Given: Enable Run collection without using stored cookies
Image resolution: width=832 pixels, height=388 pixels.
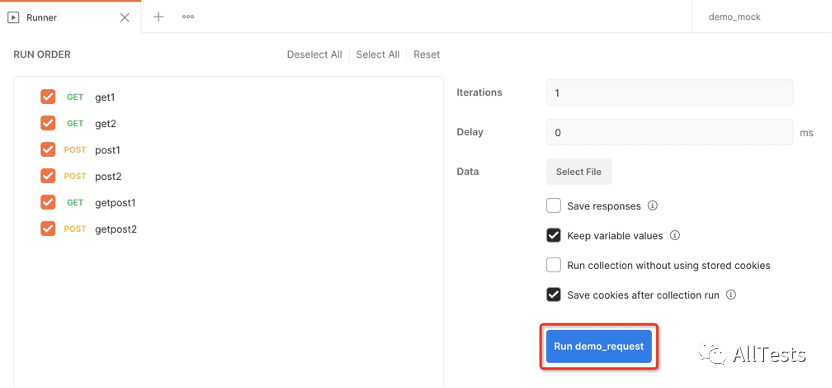Looking at the screenshot, I should click(553, 265).
